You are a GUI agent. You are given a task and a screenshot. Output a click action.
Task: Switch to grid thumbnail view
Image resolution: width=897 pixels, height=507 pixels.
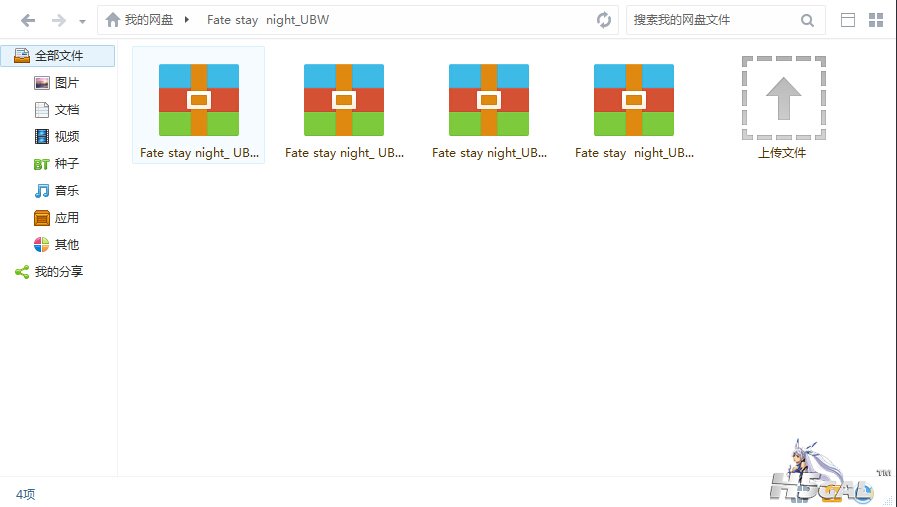(876, 20)
